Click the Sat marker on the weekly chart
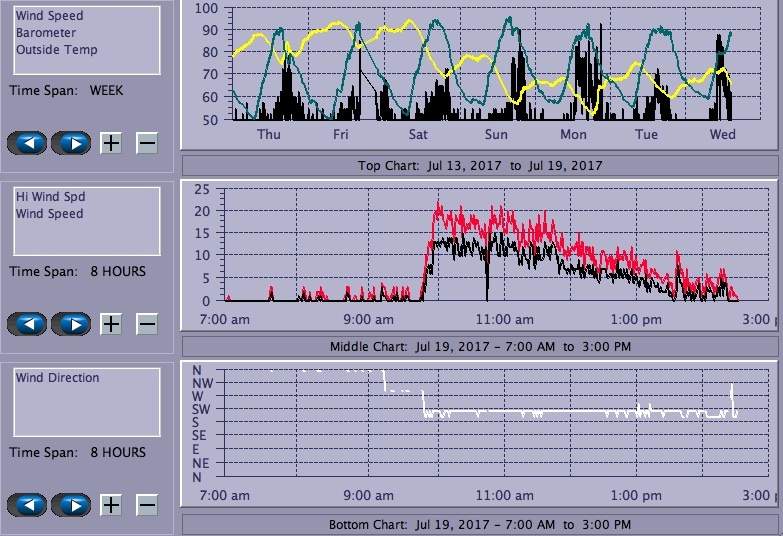The width and height of the screenshot is (783, 536). click(418, 135)
